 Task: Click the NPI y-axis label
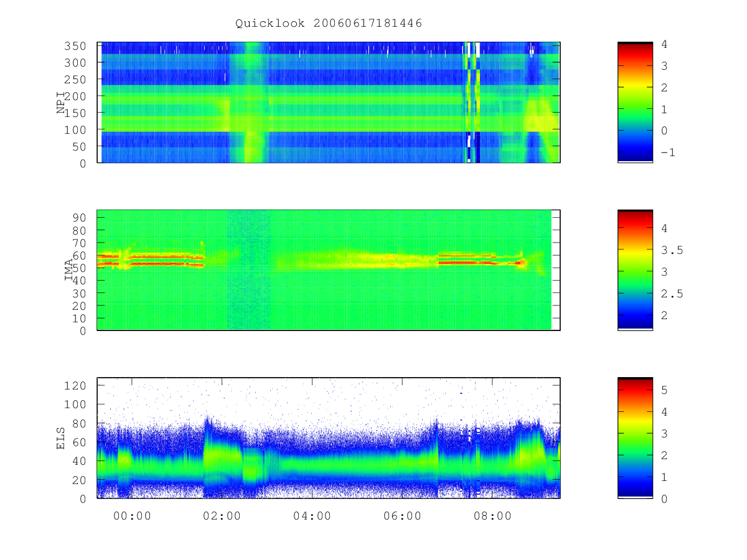coord(61,103)
